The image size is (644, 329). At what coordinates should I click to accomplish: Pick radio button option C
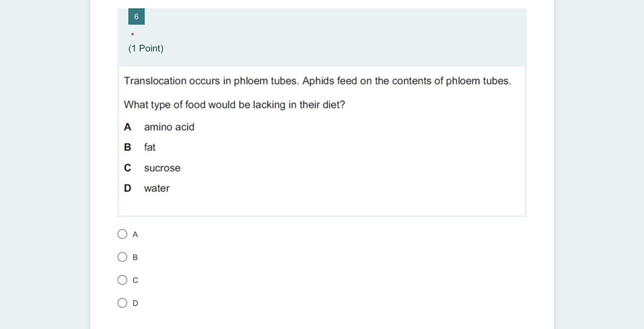point(122,280)
